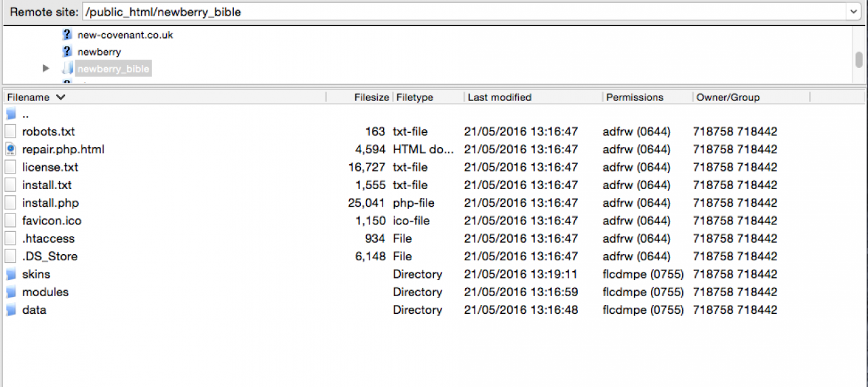868x387 pixels.
Task: Select the newberry folder in tree
Action: pos(99,52)
